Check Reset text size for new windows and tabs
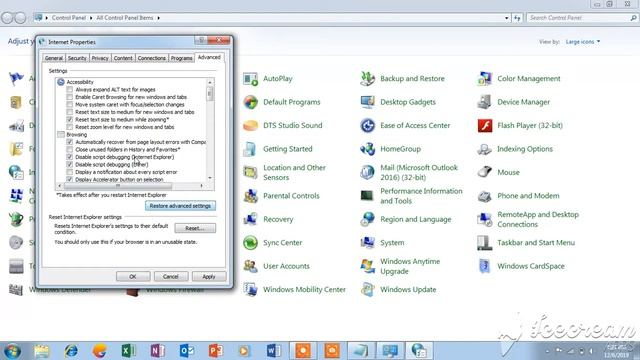Viewport: 640px width, 360px height. (70, 112)
